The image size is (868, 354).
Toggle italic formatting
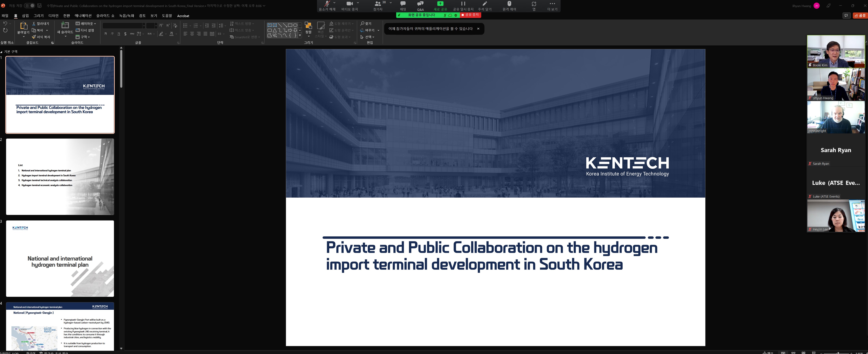(x=112, y=34)
